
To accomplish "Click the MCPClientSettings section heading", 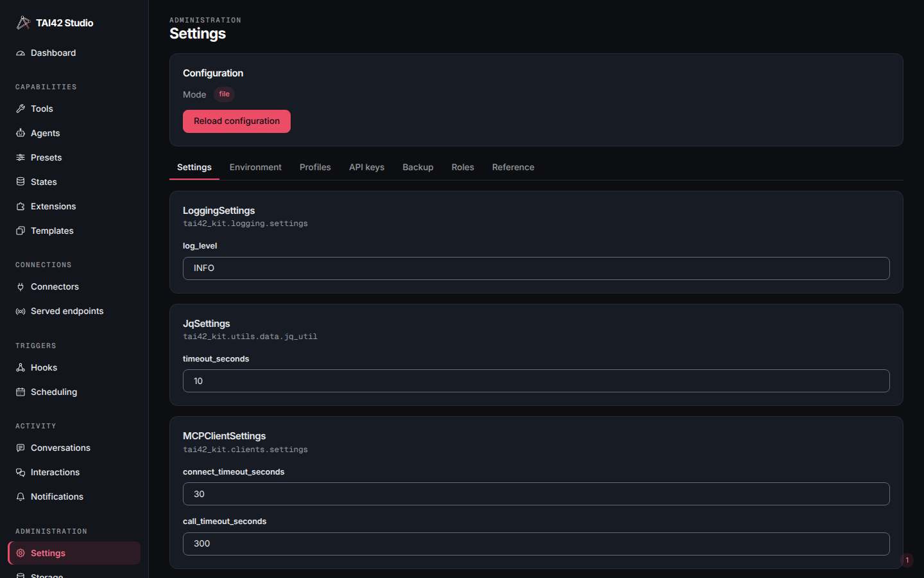I will (224, 436).
